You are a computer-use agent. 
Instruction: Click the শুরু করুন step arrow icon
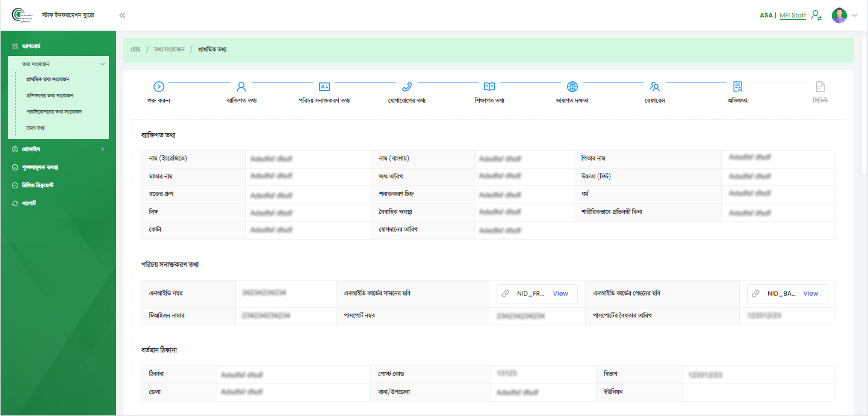(159, 87)
